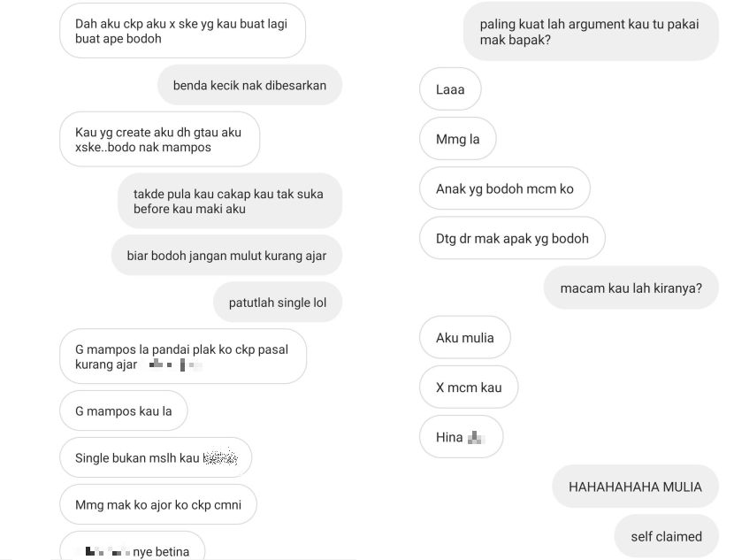Click the censored word in 'Single bukan mslh kau'
This screenshot has height=560, width=734.
coord(220,457)
